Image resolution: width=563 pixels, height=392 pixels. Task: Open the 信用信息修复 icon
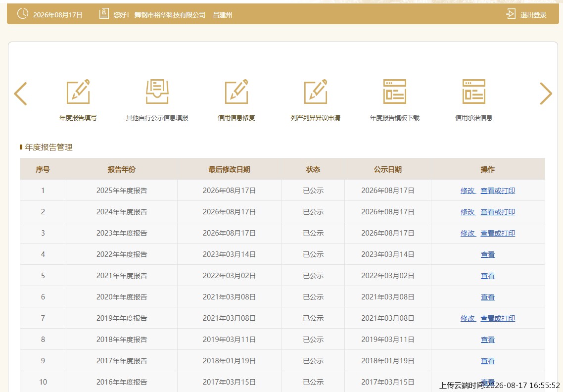236,92
